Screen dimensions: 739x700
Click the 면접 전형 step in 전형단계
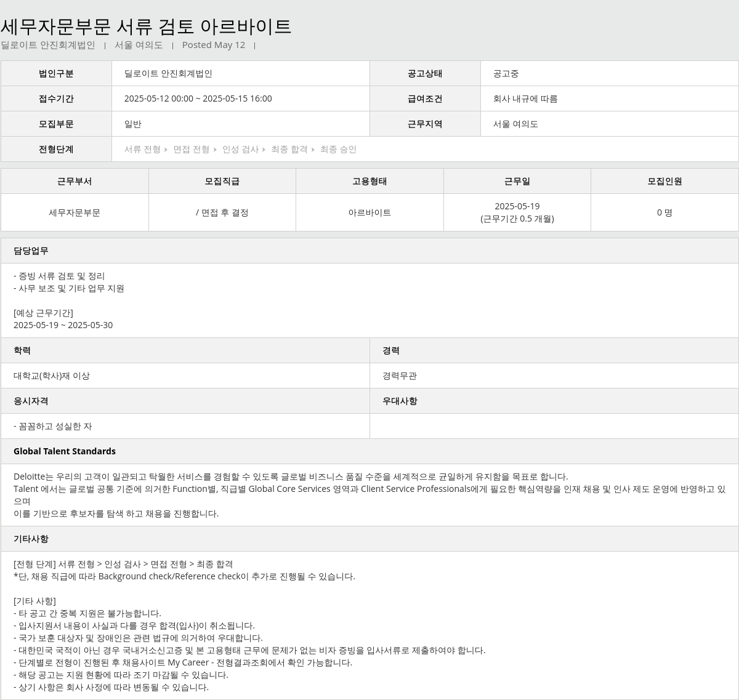pyautogui.click(x=192, y=149)
